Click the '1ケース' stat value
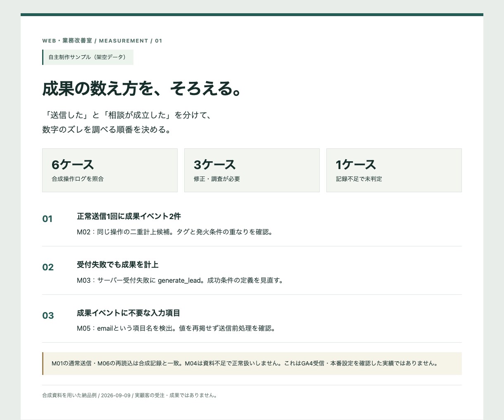 pos(356,165)
